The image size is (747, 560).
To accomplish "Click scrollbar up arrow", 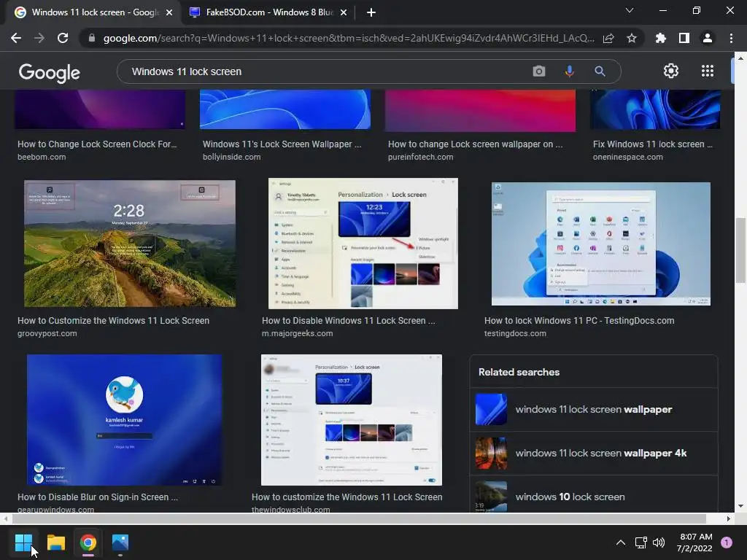I will pos(740,58).
